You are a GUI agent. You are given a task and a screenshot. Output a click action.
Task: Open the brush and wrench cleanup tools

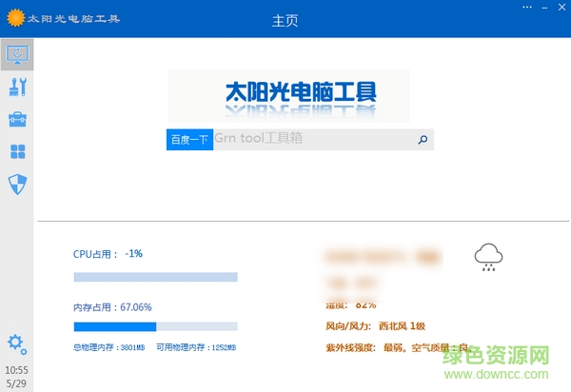[x=17, y=87]
